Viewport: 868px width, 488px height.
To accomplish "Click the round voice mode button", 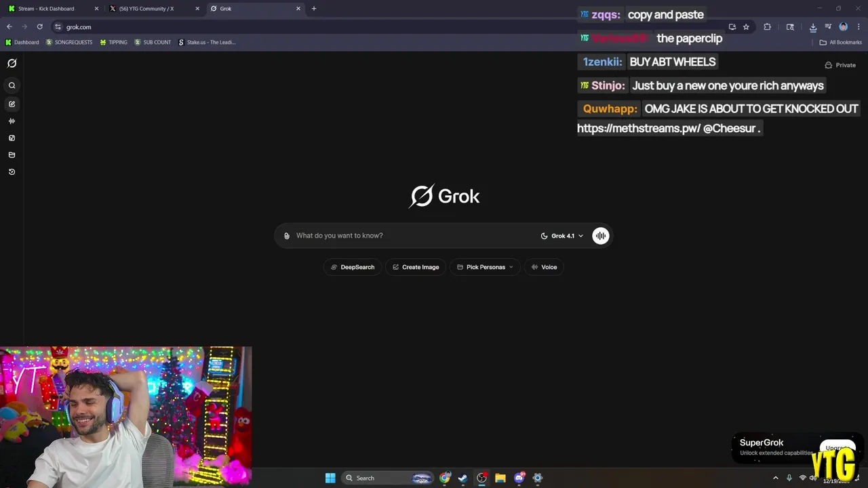I will point(601,236).
